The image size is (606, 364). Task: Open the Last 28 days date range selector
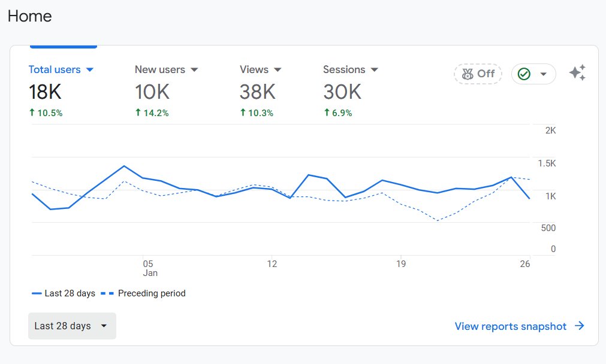(x=71, y=326)
